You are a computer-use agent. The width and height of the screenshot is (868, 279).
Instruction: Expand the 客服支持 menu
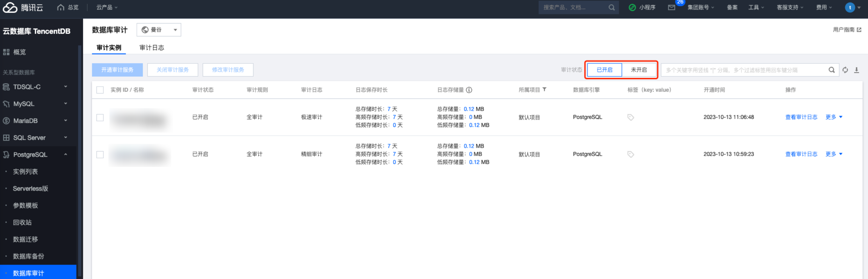[x=790, y=7]
